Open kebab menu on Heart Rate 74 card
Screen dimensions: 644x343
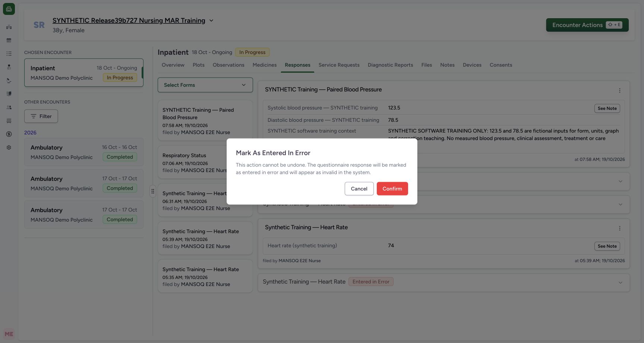(620, 228)
